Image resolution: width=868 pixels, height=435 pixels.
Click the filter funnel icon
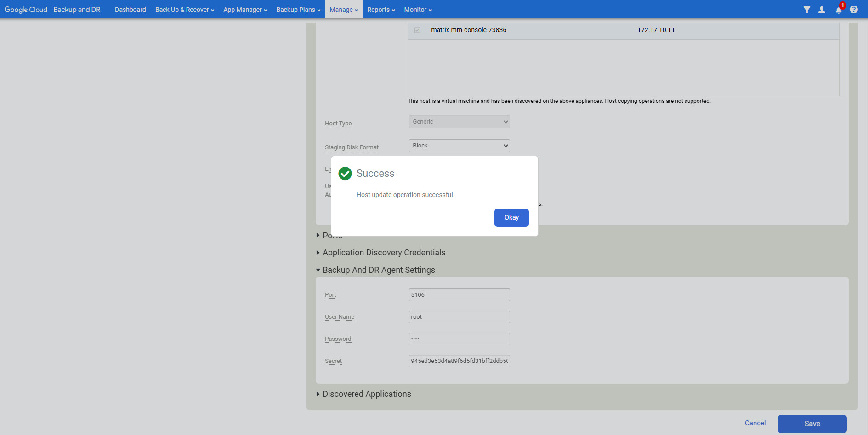806,10
